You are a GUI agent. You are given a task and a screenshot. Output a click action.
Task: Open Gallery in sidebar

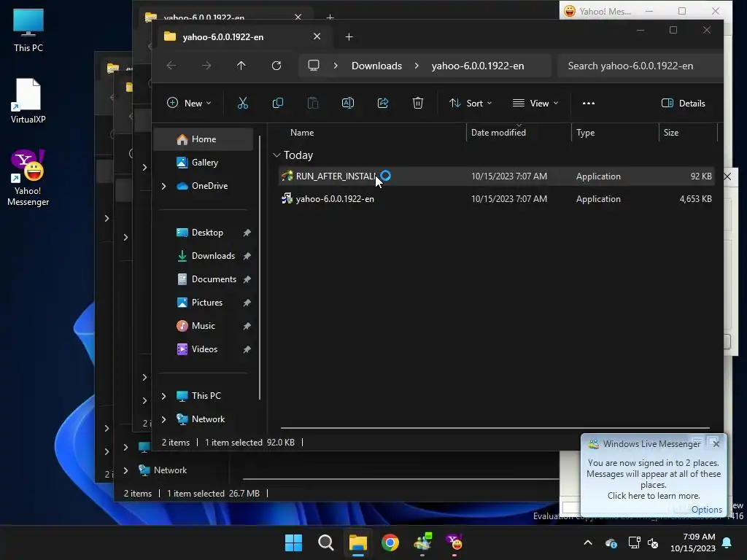click(x=204, y=163)
